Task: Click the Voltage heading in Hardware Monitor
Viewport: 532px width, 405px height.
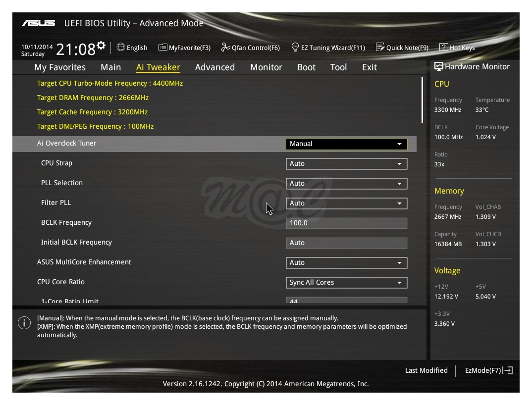Action: [447, 271]
